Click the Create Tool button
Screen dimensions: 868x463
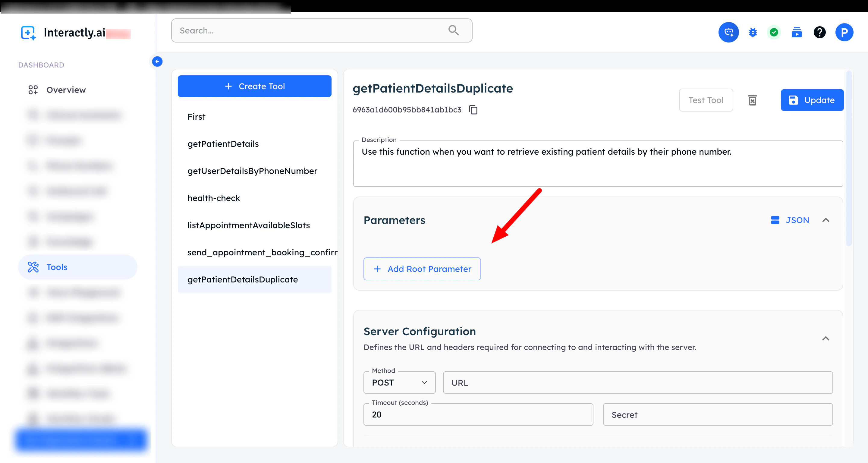point(254,86)
